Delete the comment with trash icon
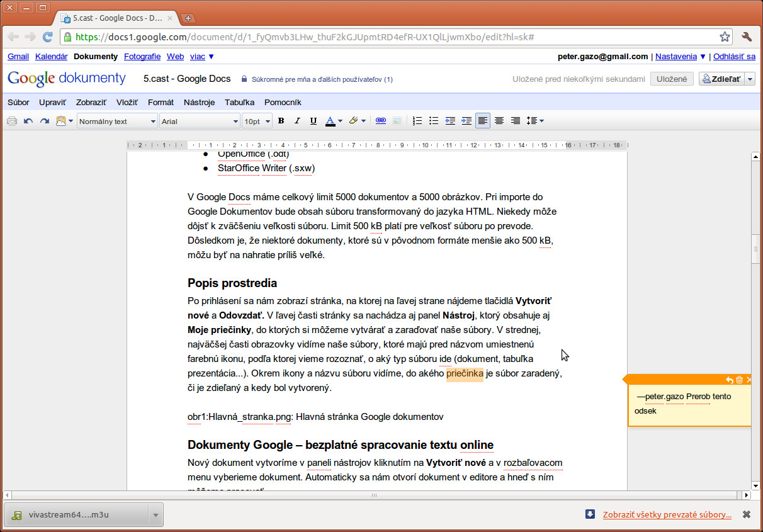The height and width of the screenshot is (532, 763). [739, 380]
